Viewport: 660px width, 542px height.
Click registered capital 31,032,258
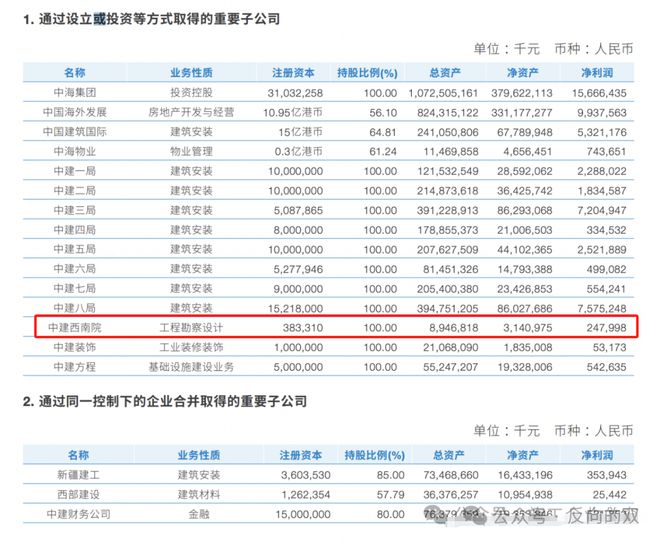point(295,93)
